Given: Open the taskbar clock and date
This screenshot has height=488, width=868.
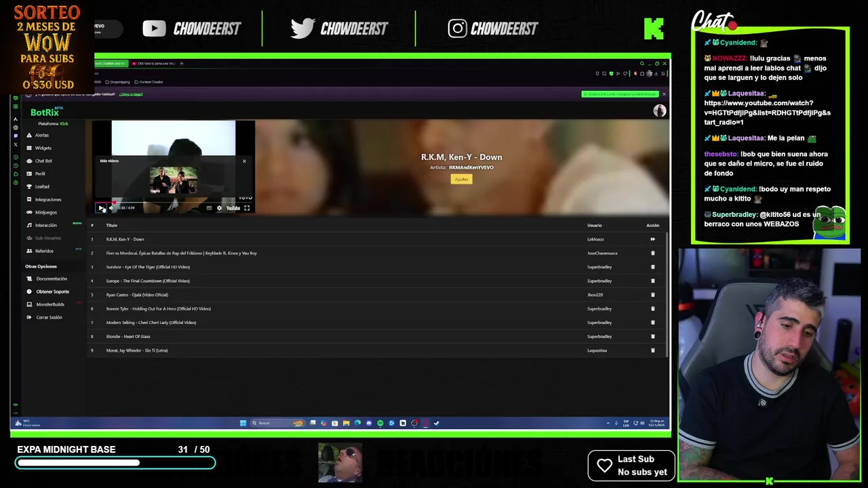Looking at the screenshot, I should [x=658, y=423].
